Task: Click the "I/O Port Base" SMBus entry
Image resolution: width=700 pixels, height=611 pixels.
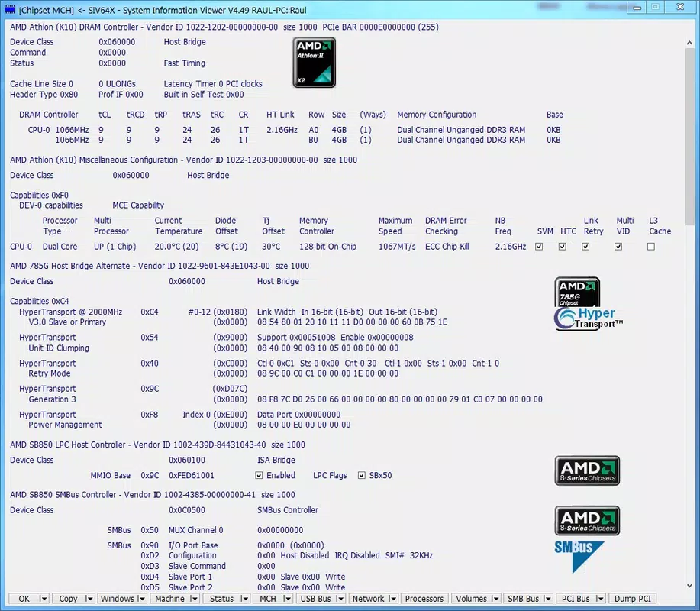Action: tap(193, 545)
